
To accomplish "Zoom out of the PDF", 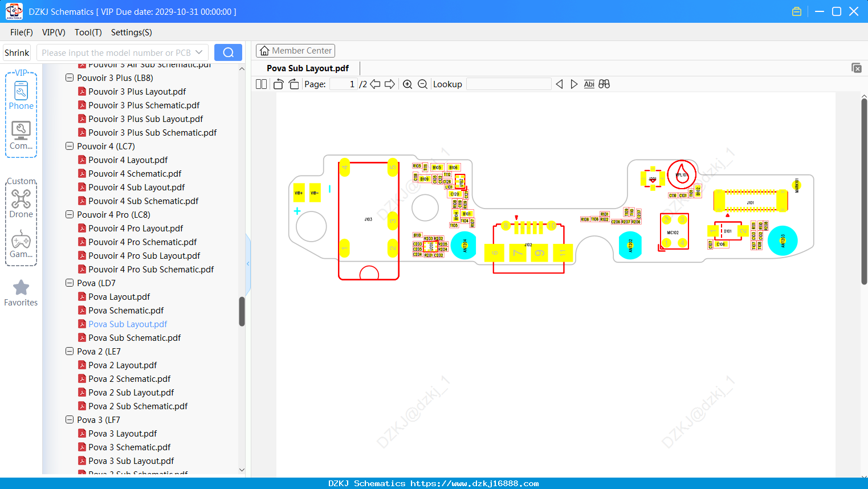I will [422, 84].
